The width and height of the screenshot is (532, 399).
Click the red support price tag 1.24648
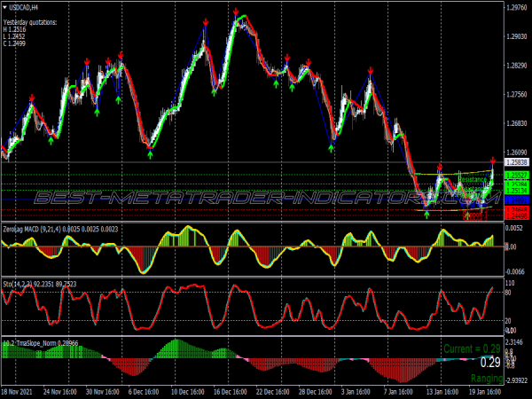pos(517,209)
